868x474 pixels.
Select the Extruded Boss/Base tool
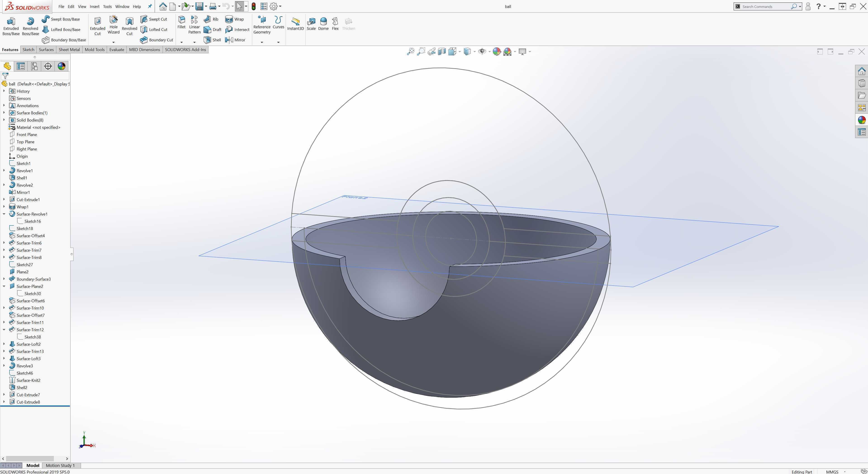[x=11, y=26]
